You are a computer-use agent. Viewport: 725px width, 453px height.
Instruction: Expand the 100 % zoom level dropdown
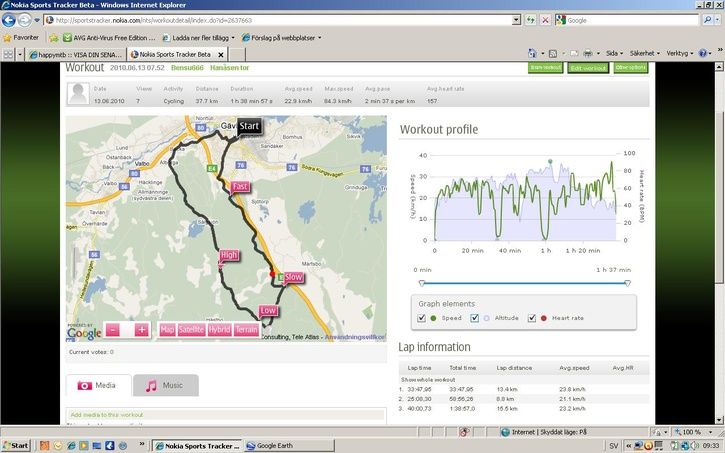click(x=711, y=432)
